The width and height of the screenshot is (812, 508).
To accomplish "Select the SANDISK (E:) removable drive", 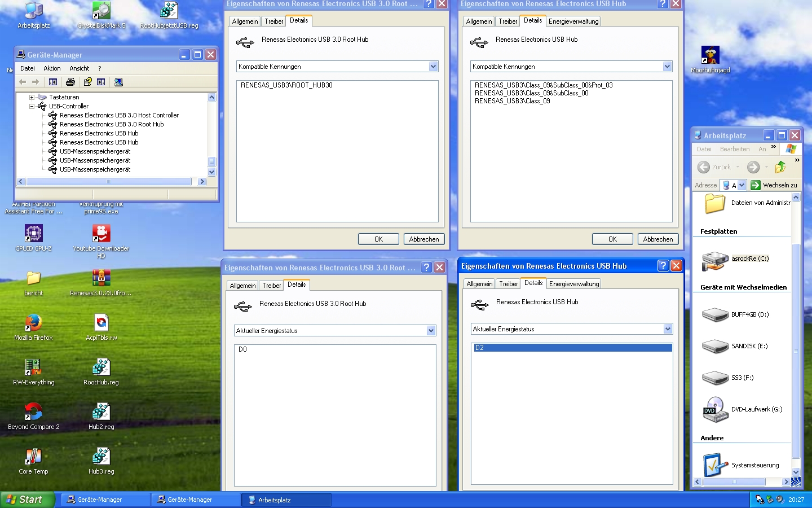I will [735, 346].
